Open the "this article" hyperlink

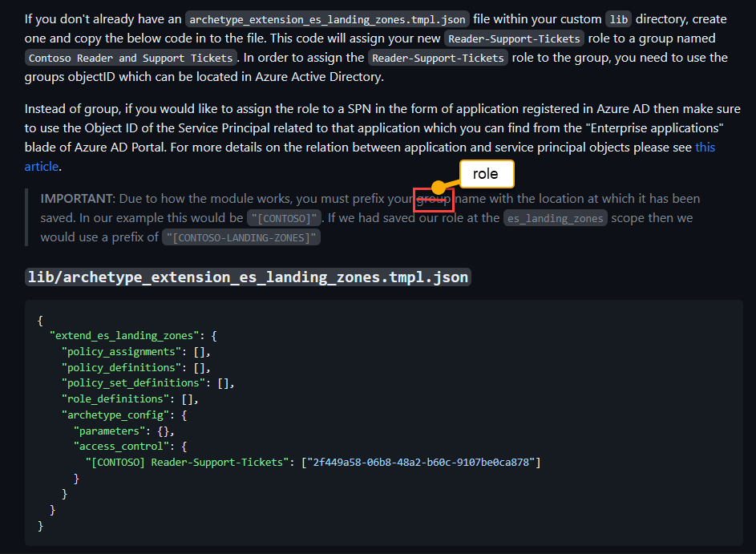[705, 147]
